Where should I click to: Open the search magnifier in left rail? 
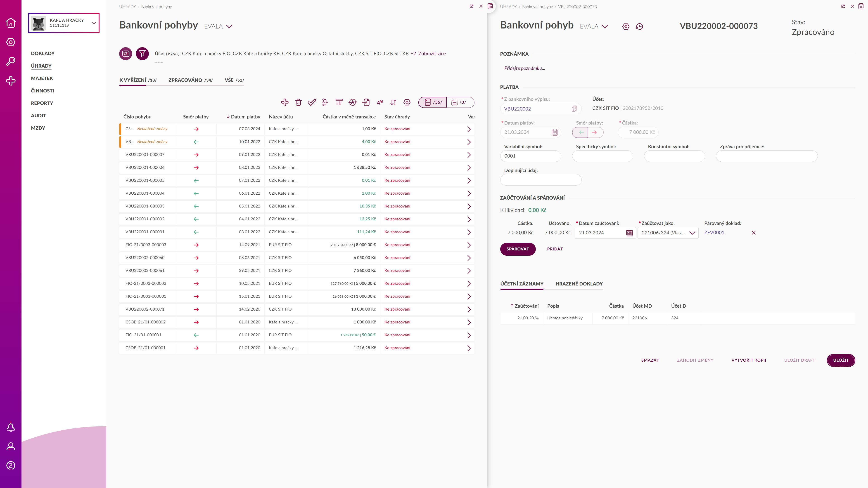point(11,61)
